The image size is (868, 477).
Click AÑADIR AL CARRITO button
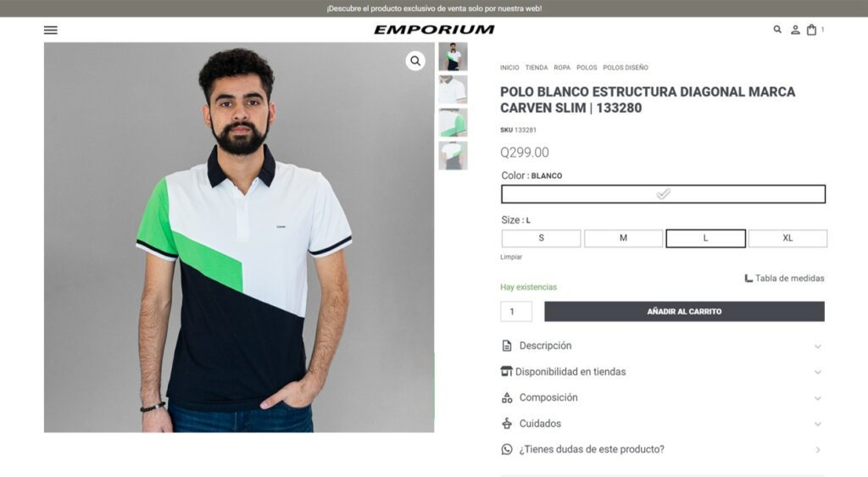click(x=684, y=312)
